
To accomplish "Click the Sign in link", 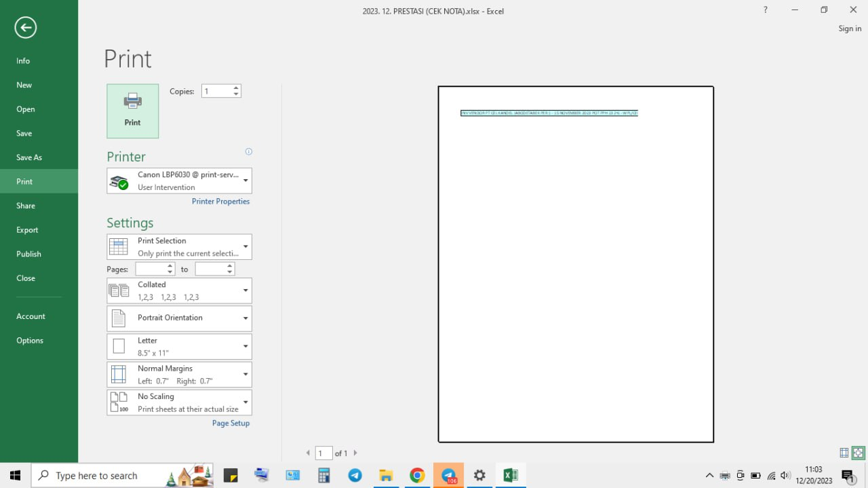I will pos(850,29).
